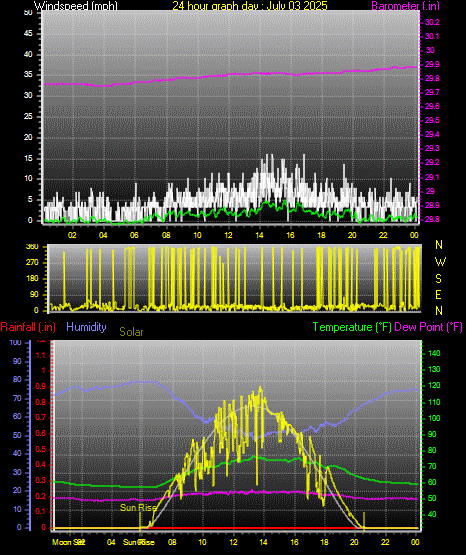Click the 100 humidity scale value
Screen dimensions: 466x555
tap(16, 343)
